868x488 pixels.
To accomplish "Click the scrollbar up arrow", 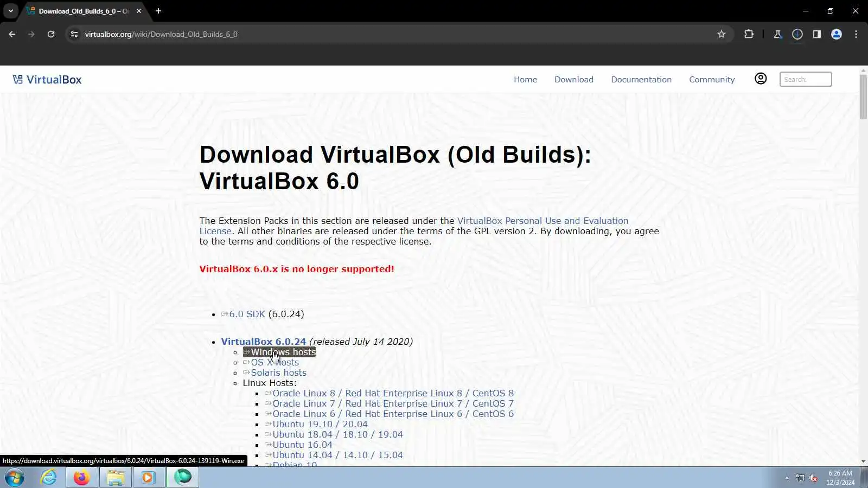I will coord(863,70).
